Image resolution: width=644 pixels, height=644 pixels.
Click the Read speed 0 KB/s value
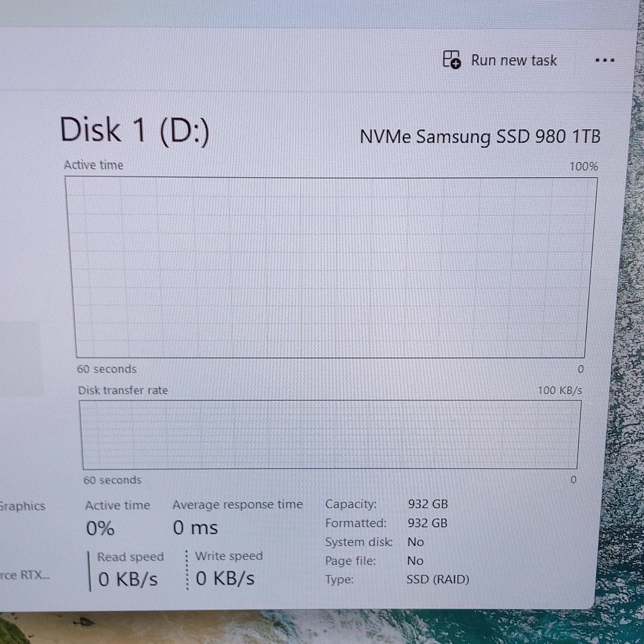(128, 579)
